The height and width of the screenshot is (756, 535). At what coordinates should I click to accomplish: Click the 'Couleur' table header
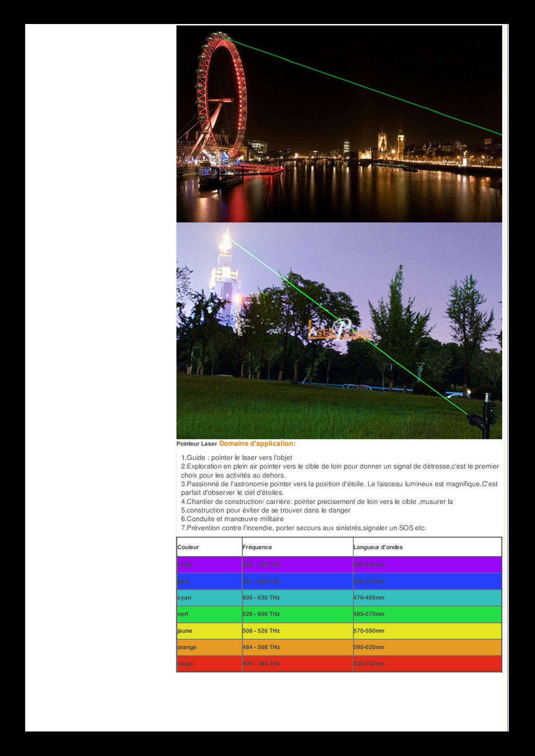tap(210, 547)
